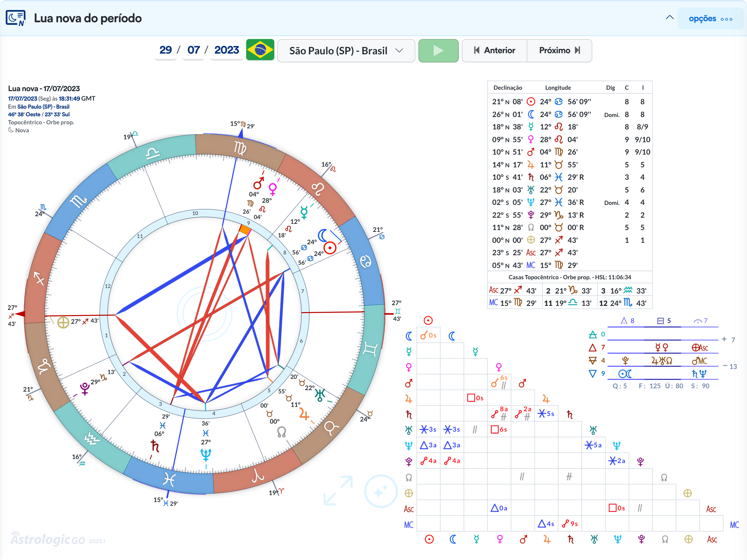Viewport: 747px width, 560px height.
Task: Click the expand chart arrows icon
Action: coord(338,490)
